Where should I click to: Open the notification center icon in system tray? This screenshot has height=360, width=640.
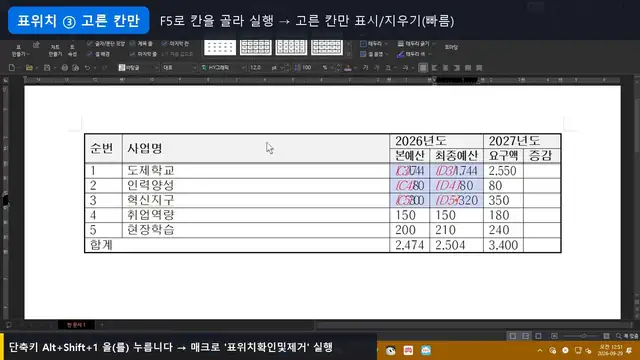click(629, 350)
